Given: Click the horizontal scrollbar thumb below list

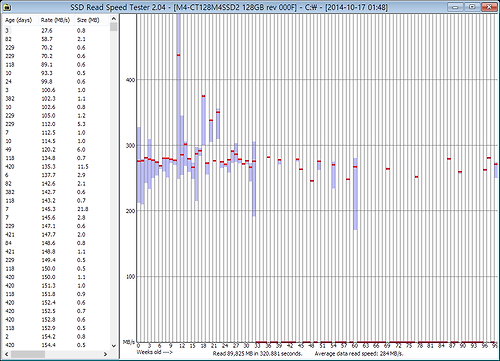Looking at the screenshot, I should tap(28, 354).
